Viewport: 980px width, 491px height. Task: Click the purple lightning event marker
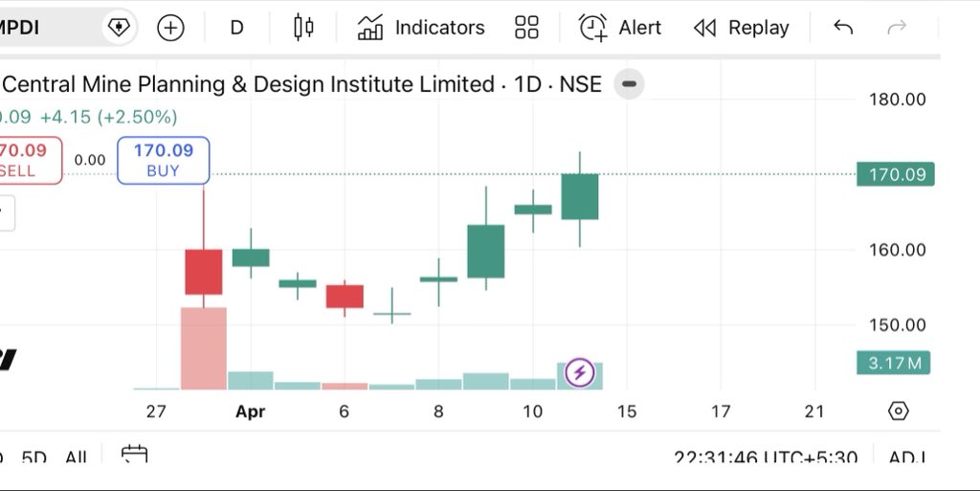(579, 373)
